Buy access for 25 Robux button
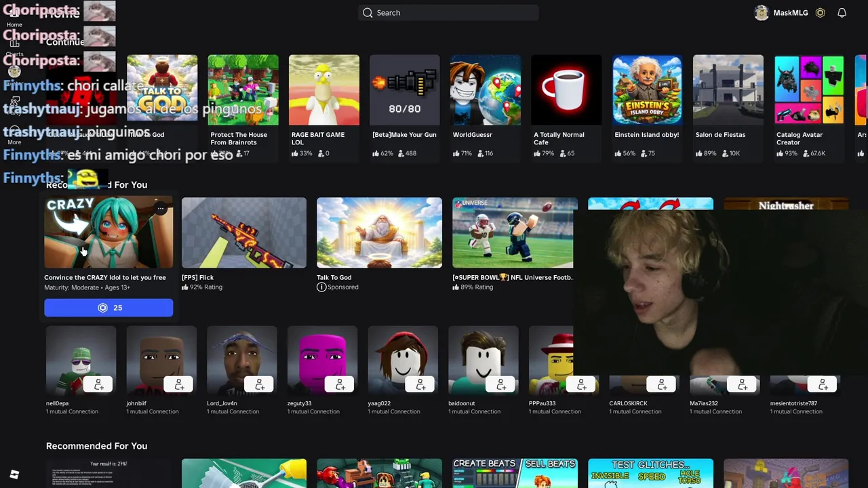This screenshot has height=488, width=868. [108, 308]
